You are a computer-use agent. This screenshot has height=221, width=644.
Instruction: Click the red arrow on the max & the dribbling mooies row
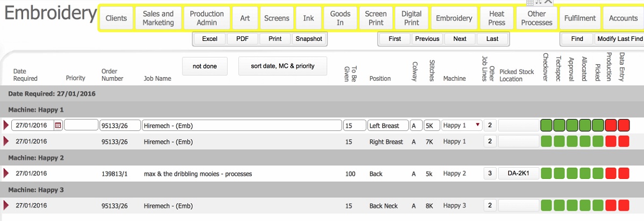6,174
